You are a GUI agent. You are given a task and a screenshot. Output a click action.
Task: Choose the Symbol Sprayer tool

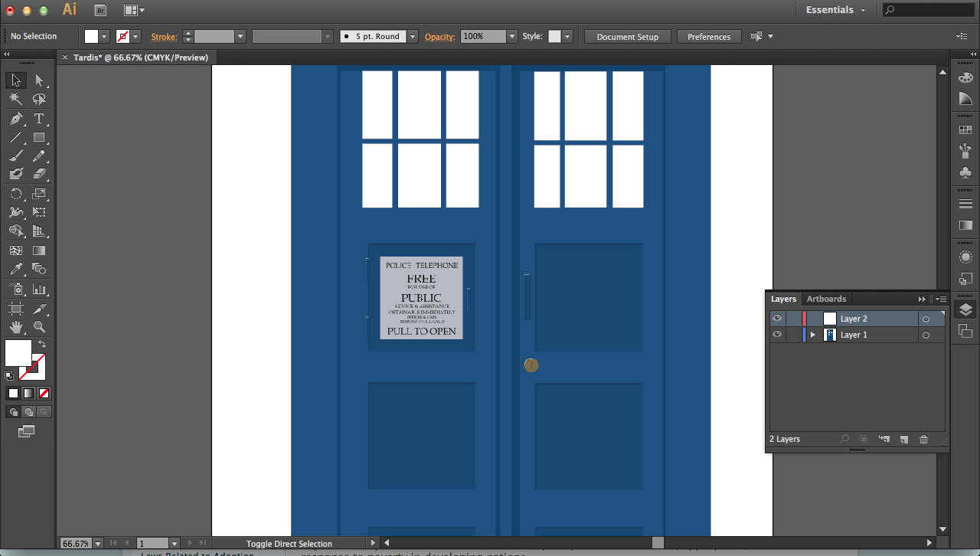point(16,289)
